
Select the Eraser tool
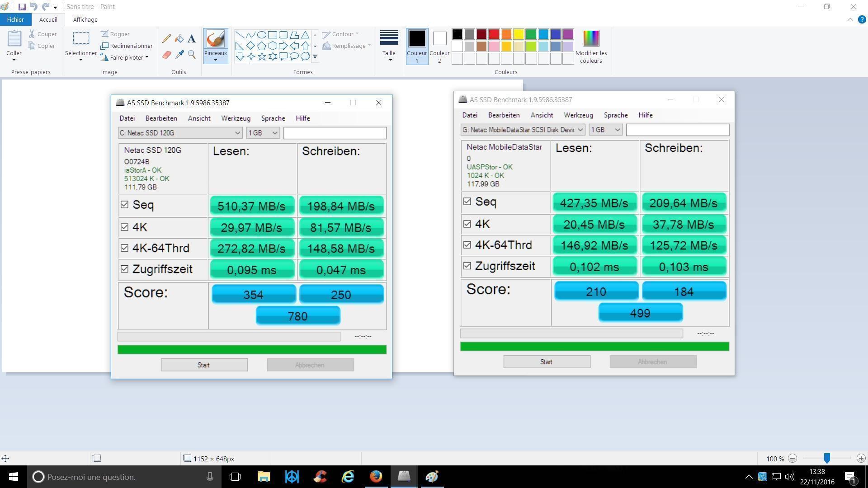167,55
